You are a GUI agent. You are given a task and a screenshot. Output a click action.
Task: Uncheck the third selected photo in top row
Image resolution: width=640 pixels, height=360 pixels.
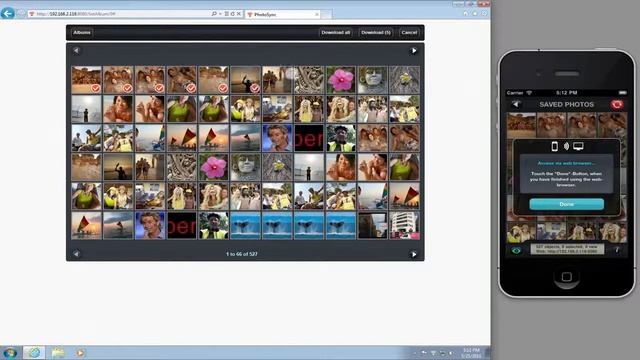(159, 88)
